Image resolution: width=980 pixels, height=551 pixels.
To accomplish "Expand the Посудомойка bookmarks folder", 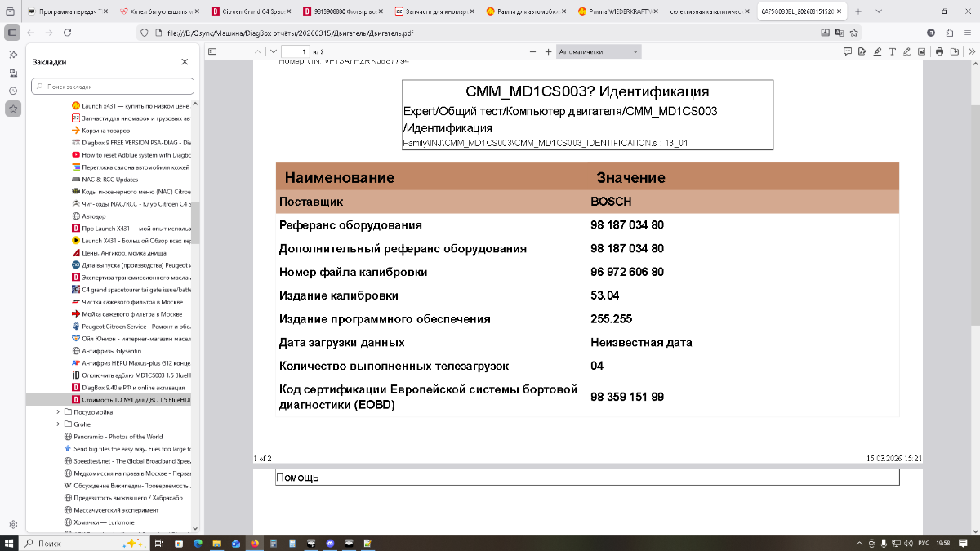I will pyautogui.click(x=58, y=412).
